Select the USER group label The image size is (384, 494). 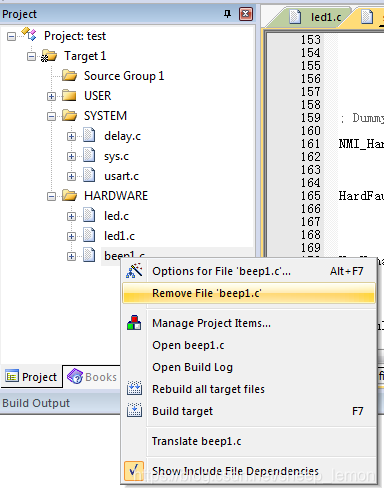click(98, 96)
